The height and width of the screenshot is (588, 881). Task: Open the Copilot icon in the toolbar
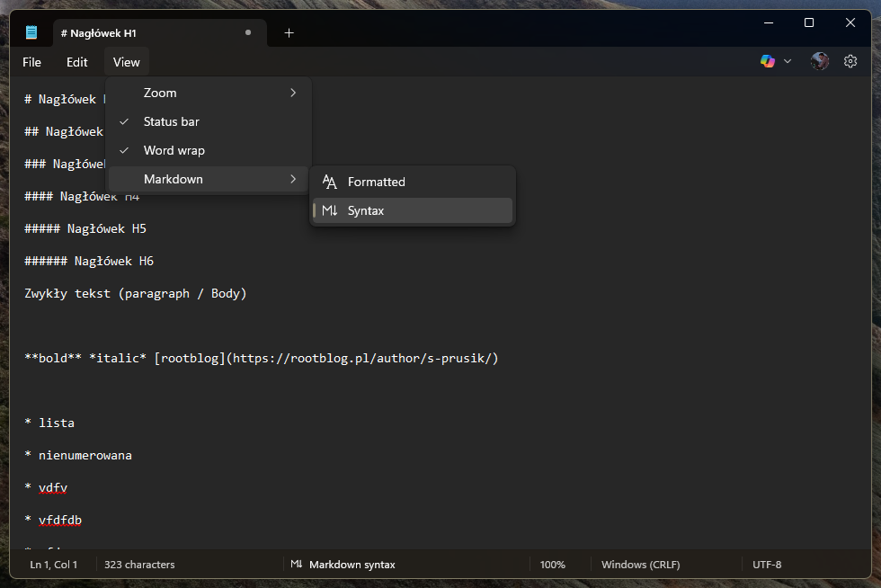click(x=767, y=61)
